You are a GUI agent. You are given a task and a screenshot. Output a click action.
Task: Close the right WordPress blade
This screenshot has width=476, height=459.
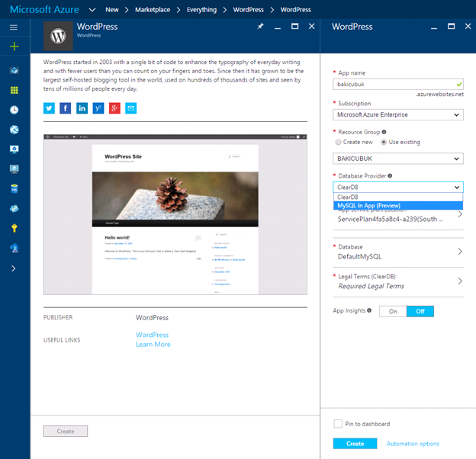[x=468, y=27]
